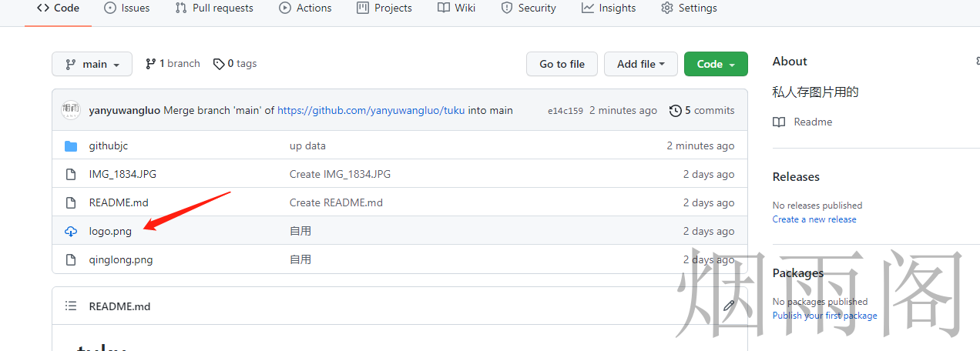Open the Issues tab
980x351 pixels.
126,8
